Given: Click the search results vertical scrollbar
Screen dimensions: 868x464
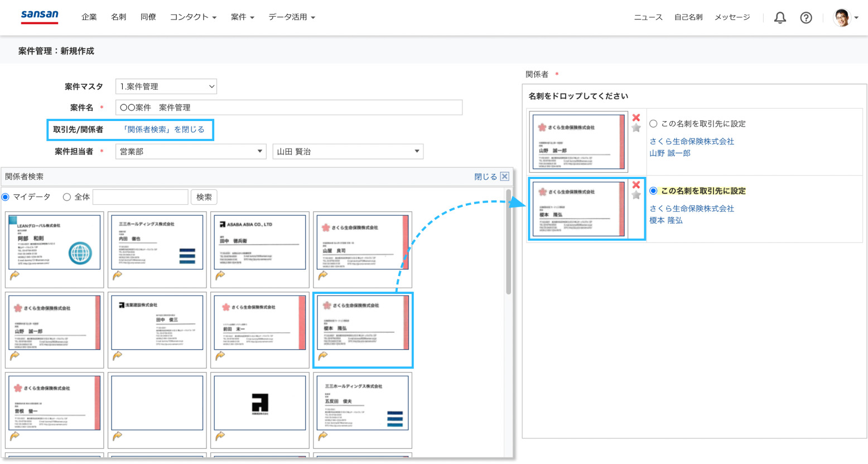Looking at the screenshot, I should click(x=508, y=243).
